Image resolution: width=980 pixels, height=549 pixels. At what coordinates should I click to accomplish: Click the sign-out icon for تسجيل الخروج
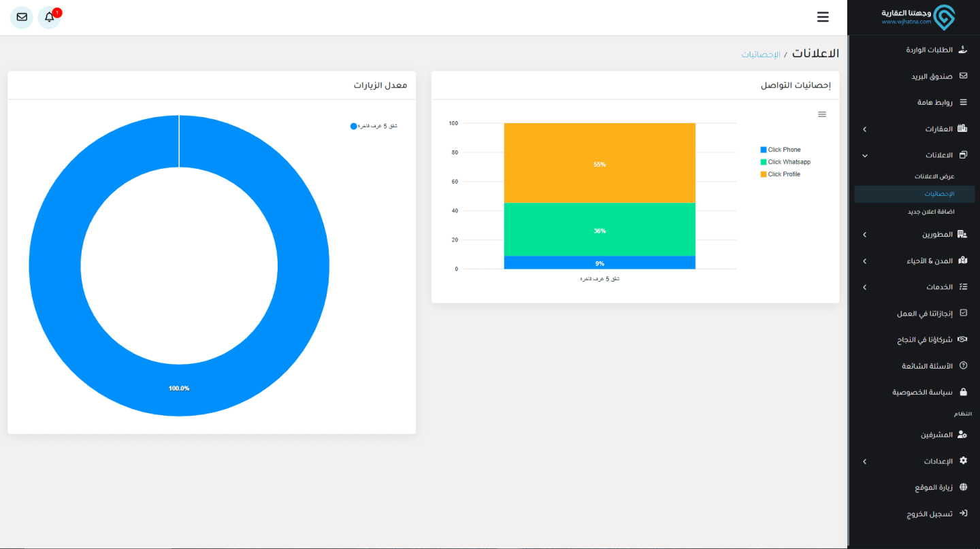point(963,514)
